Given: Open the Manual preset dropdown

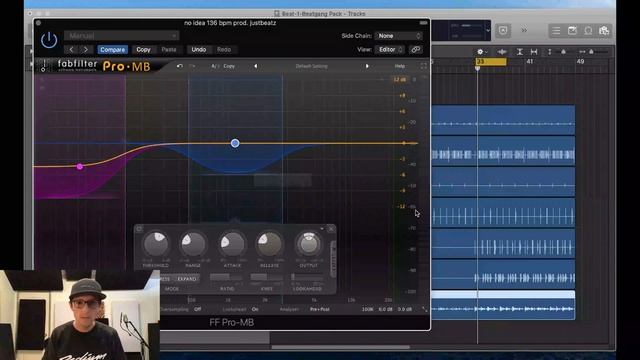Looking at the screenshot, I should click(121, 36).
